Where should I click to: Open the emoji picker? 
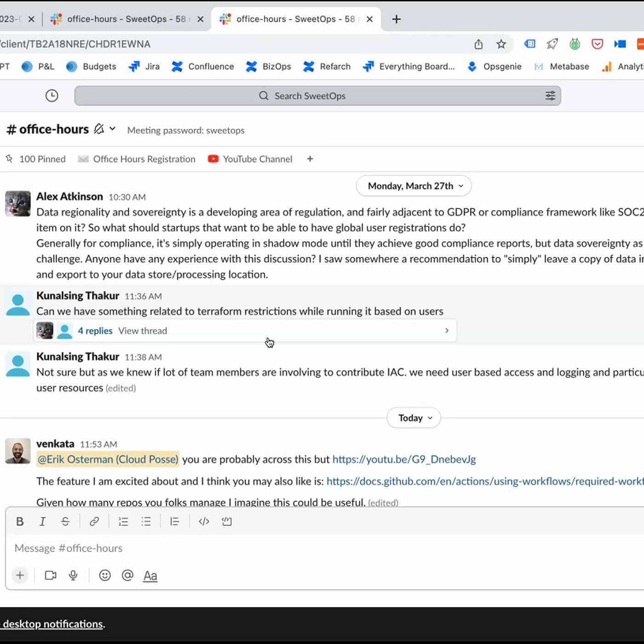[x=105, y=575]
